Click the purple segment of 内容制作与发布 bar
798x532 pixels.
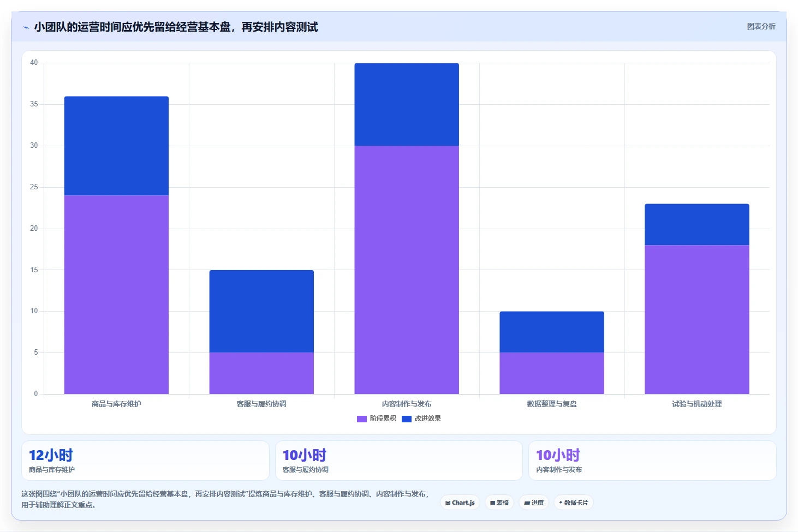click(407, 270)
